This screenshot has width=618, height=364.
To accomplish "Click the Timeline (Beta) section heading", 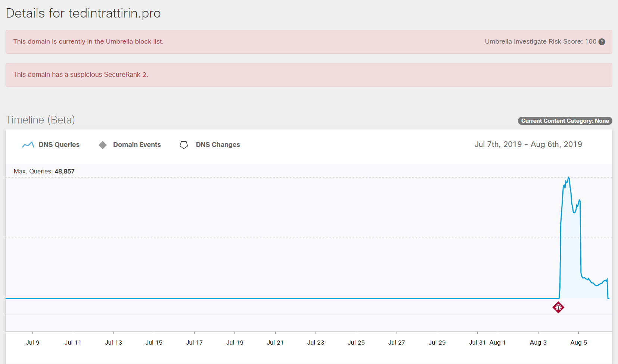I will (x=40, y=120).
